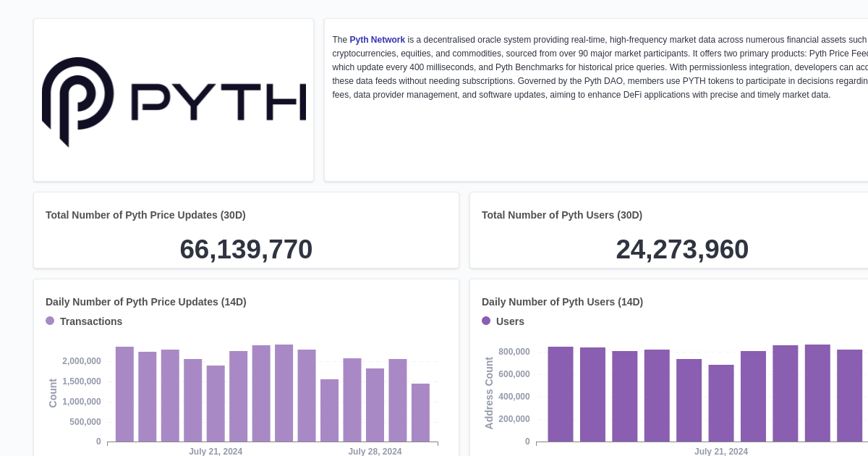Click the Count axis title in the price updates chart
This screenshot has width=868, height=456.
pyautogui.click(x=53, y=393)
